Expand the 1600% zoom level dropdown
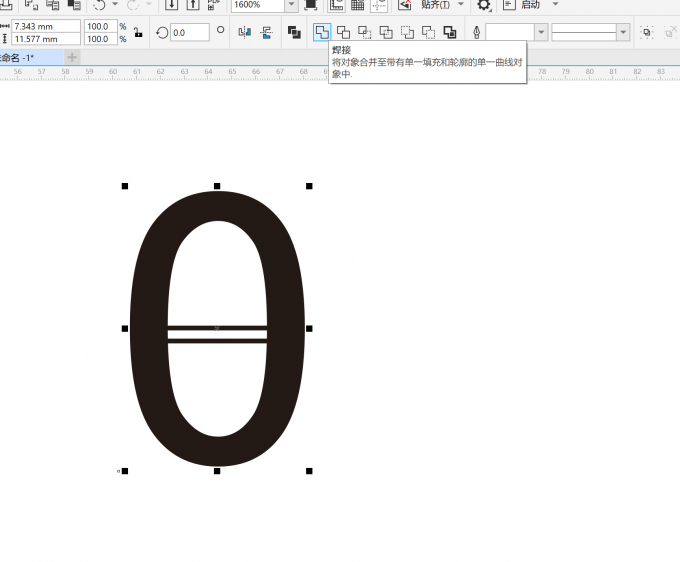This screenshot has width=680, height=562. click(291, 5)
